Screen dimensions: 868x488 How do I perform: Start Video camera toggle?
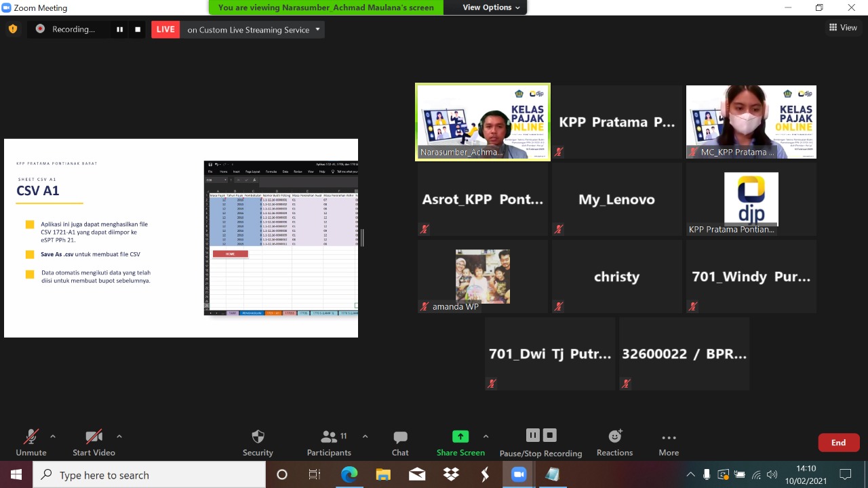pyautogui.click(x=94, y=436)
